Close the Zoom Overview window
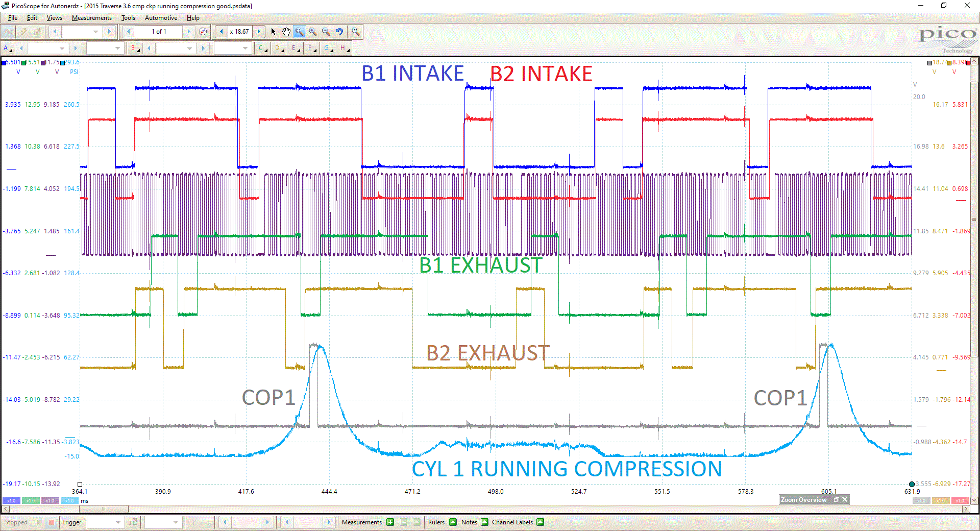 point(845,500)
